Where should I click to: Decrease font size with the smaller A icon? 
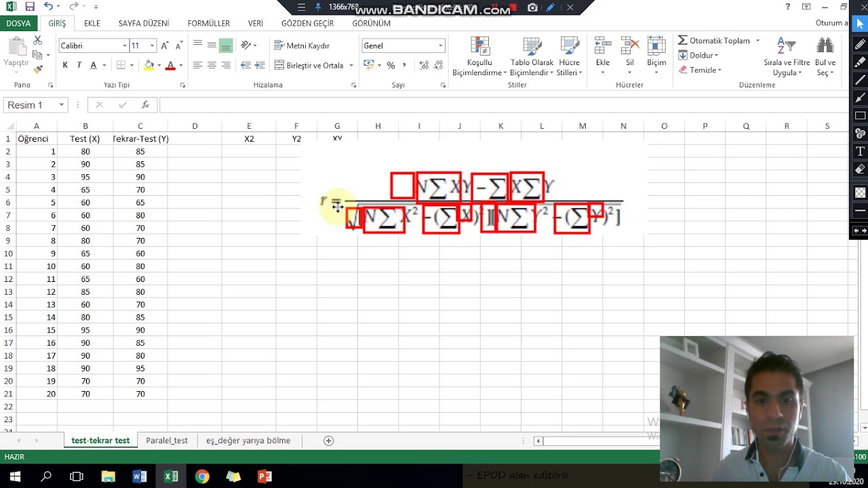pyautogui.click(x=179, y=45)
